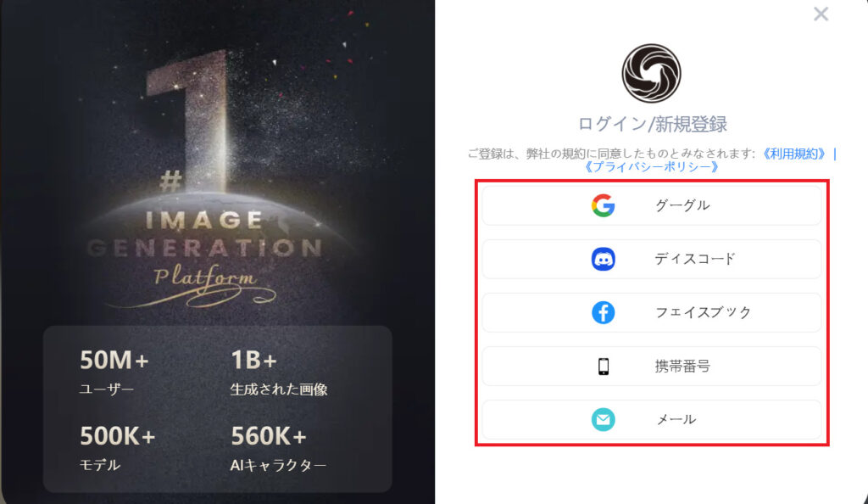Click the teal mail envelope icon

click(x=603, y=419)
